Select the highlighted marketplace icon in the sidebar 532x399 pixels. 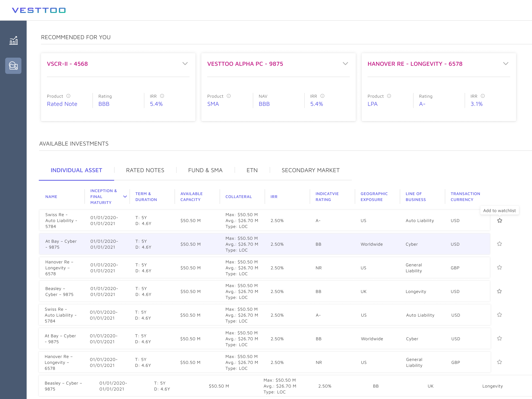pyautogui.click(x=13, y=66)
